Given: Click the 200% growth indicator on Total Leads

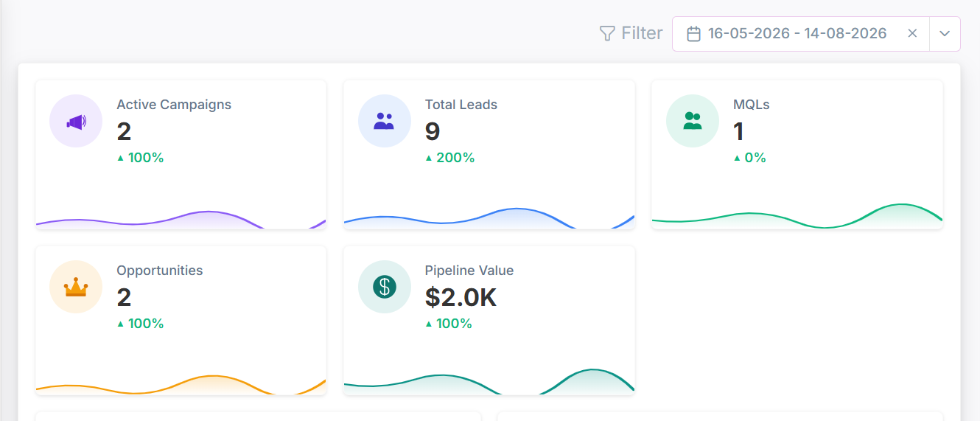Looking at the screenshot, I should (x=450, y=158).
